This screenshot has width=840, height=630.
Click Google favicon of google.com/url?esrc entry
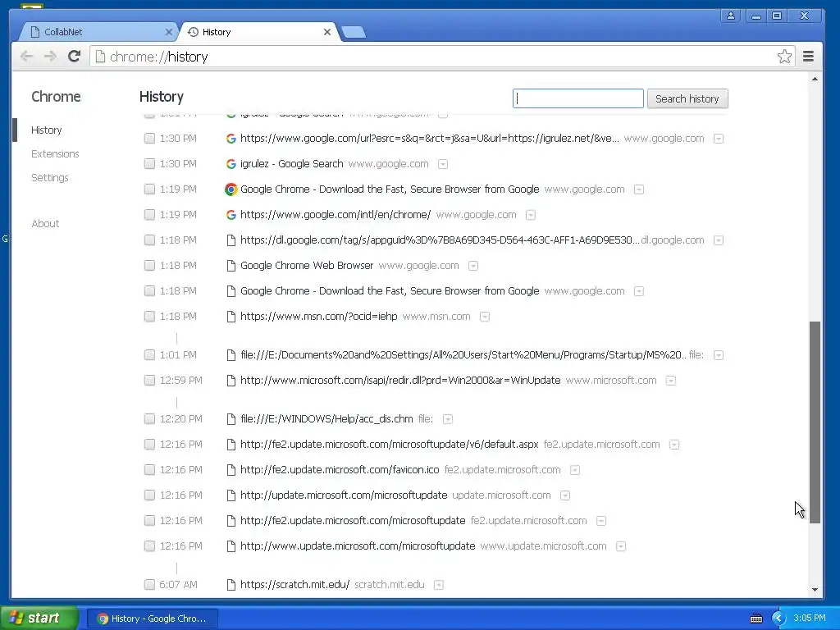pos(231,139)
